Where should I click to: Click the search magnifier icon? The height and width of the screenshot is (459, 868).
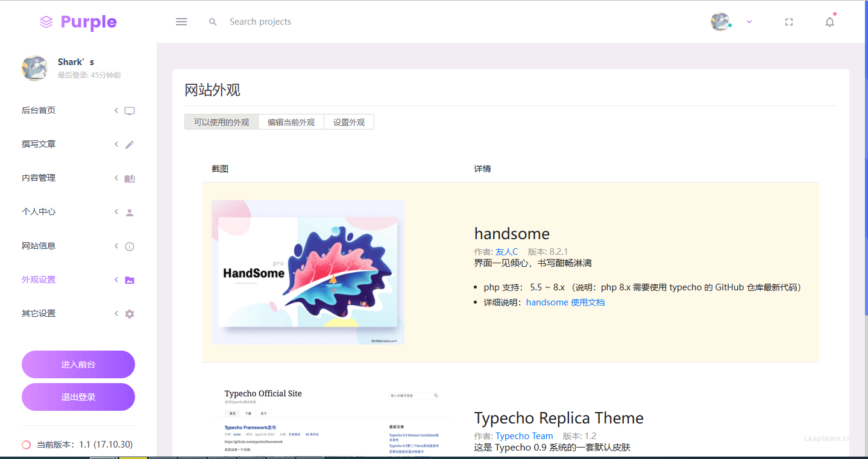coord(213,22)
